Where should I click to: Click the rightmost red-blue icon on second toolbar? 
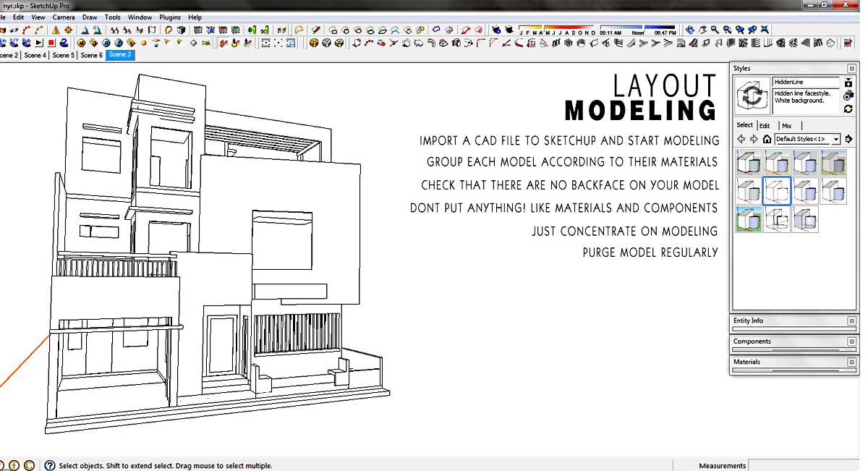(x=848, y=43)
